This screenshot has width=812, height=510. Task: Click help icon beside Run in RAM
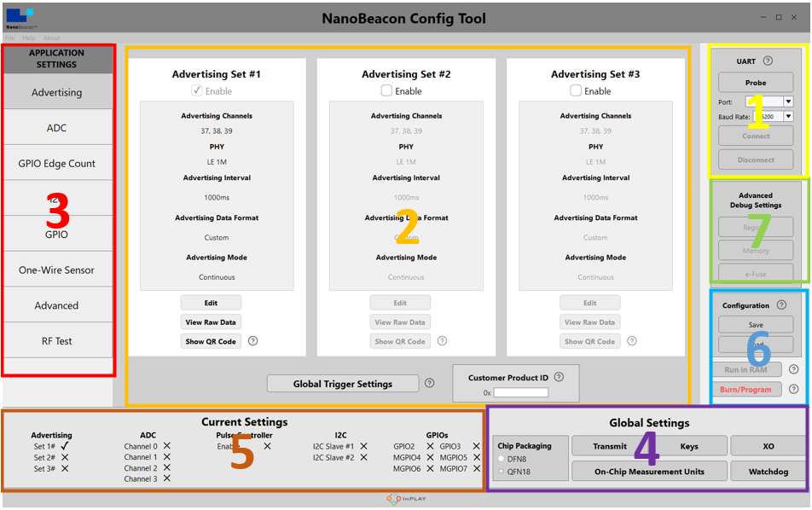(x=794, y=369)
